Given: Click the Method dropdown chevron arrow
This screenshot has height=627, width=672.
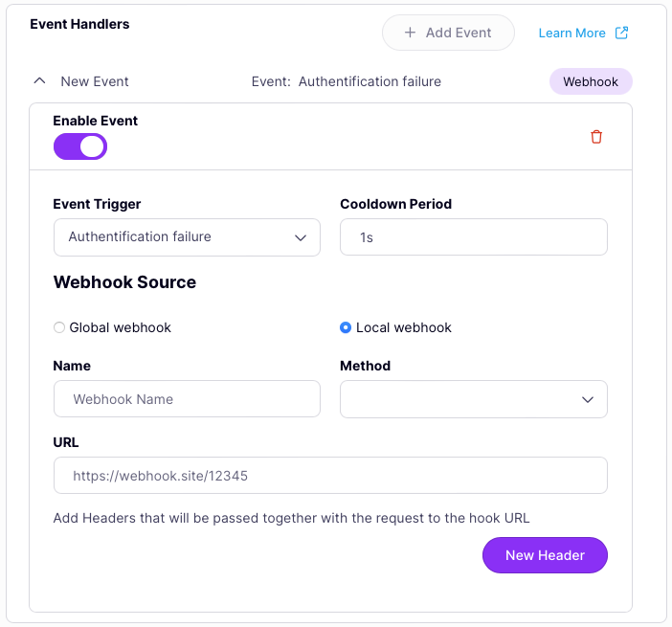Looking at the screenshot, I should [x=588, y=399].
